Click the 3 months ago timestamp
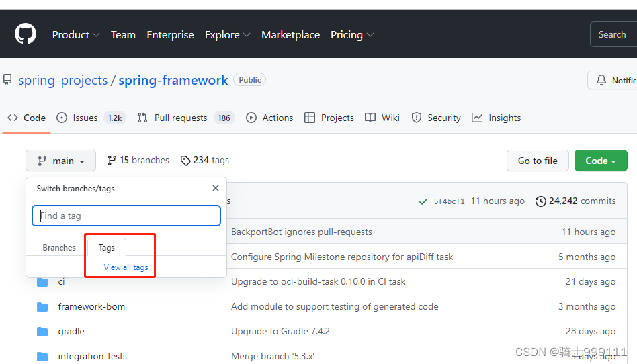This screenshot has width=637, height=364. [x=587, y=306]
